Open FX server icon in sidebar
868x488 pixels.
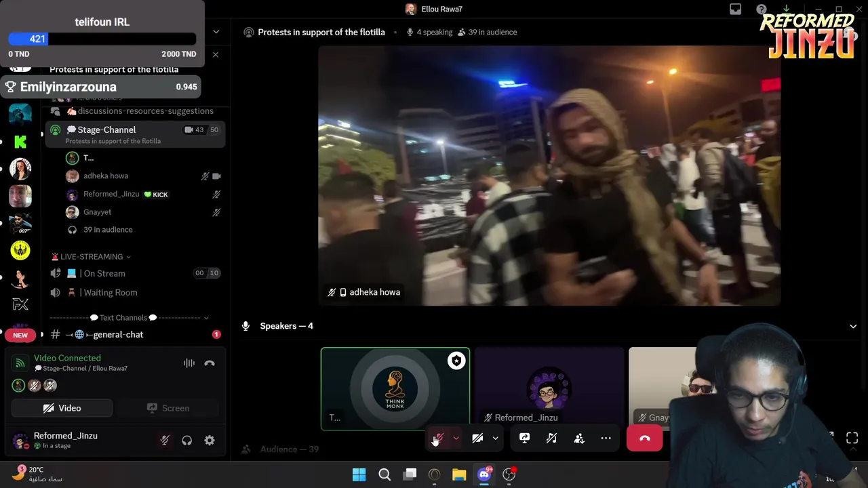(20, 304)
